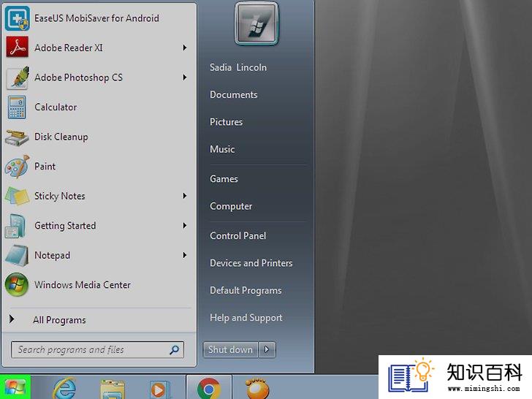Switch to Google Chrome on taskbar
The height and width of the screenshot is (399, 532).
point(209,389)
